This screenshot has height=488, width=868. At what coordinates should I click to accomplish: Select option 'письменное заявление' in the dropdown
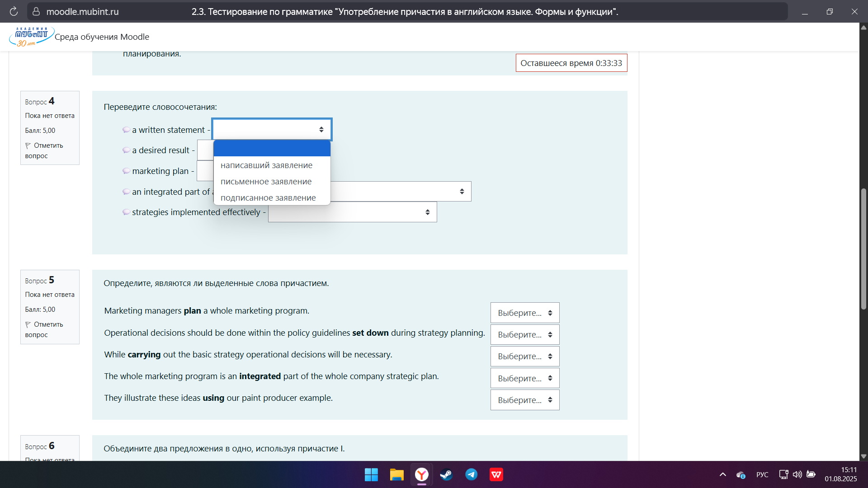pos(266,182)
